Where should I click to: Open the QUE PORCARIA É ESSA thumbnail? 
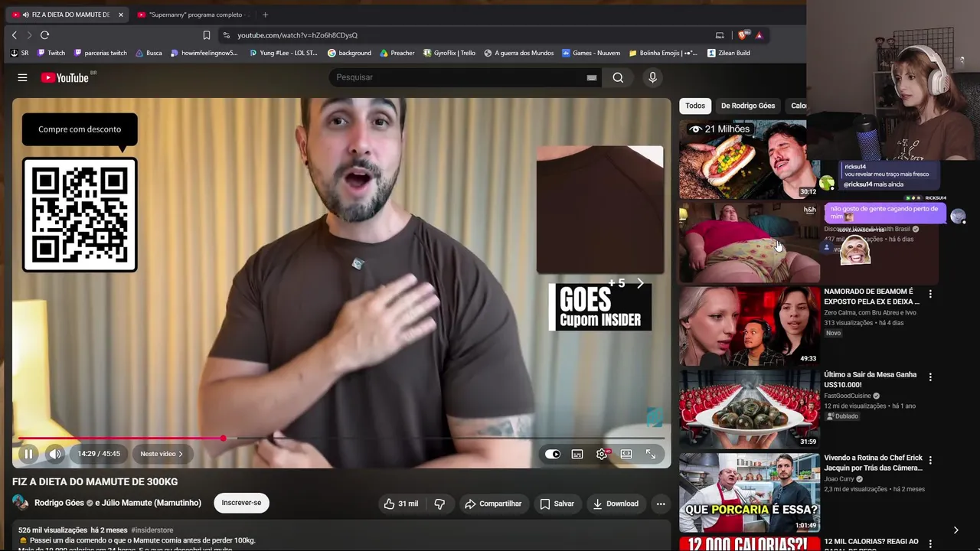(750, 493)
